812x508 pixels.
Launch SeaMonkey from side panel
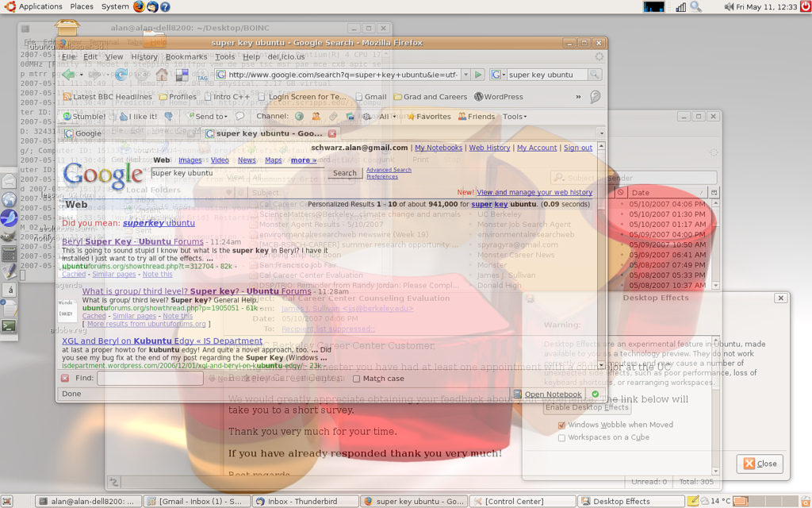point(9,217)
